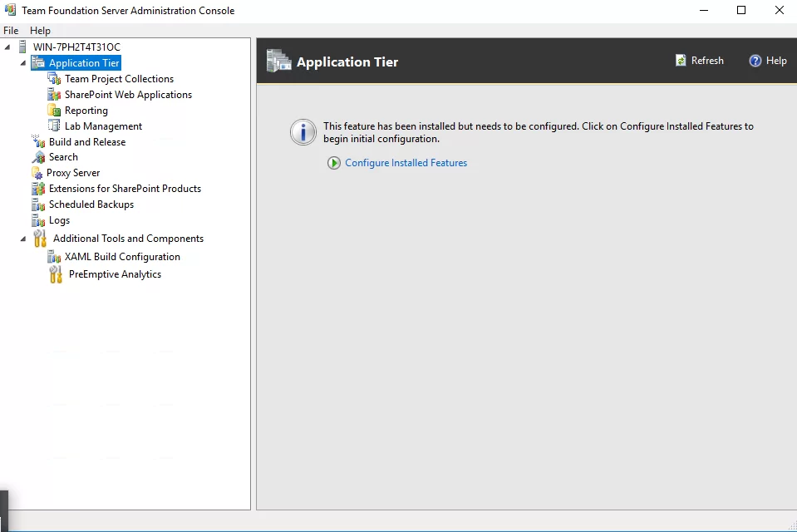
Task: Open the File menu
Action: (x=11, y=31)
